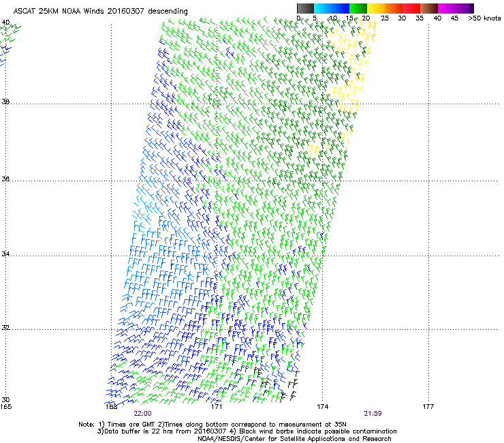
Task: Click the legend number '45'
Action: [454, 18]
